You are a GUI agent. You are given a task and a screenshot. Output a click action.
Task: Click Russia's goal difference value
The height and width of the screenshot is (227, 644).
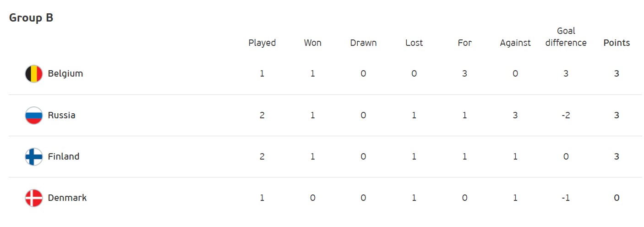[x=566, y=115]
